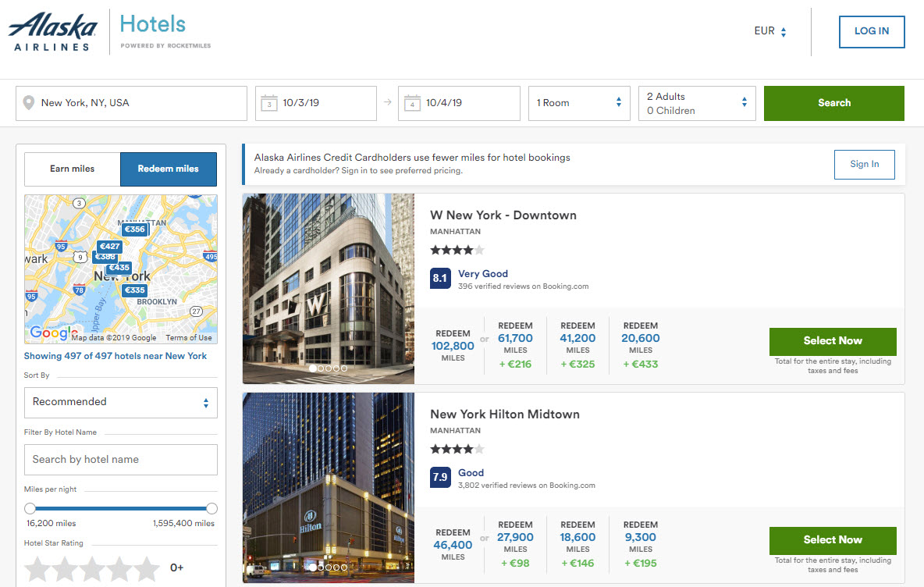Select the 20,600 miles + €433 option
The image size is (924, 587).
[641, 345]
